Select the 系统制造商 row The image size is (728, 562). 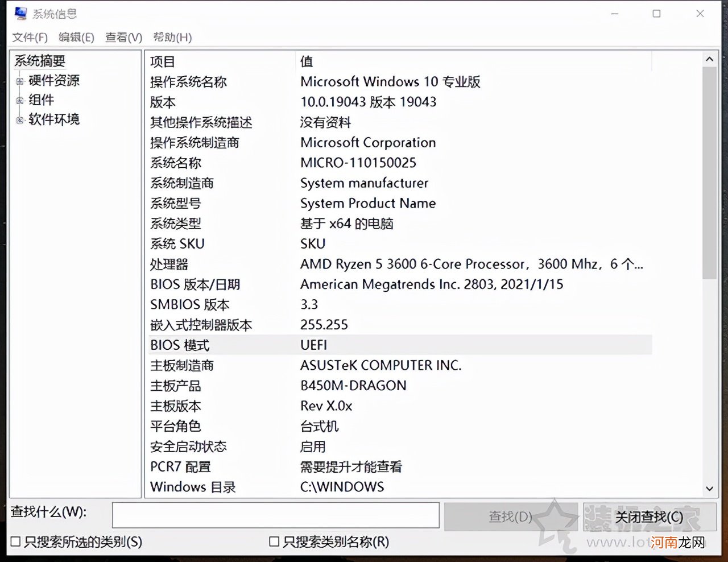coord(400,183)
